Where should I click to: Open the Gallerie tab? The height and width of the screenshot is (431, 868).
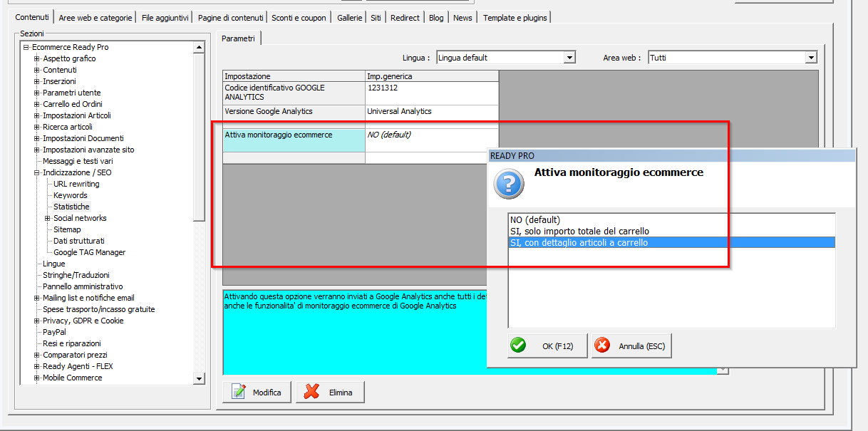point(350,18)
